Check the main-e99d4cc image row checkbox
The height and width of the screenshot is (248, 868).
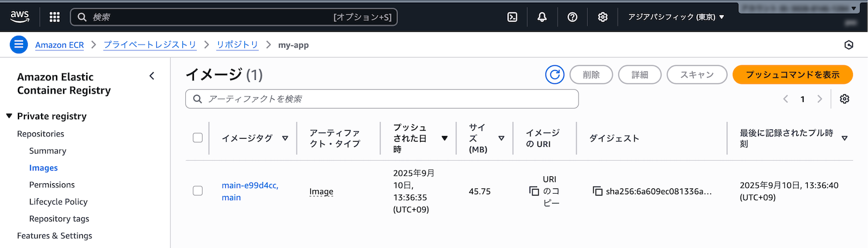(x=197, y=191)
